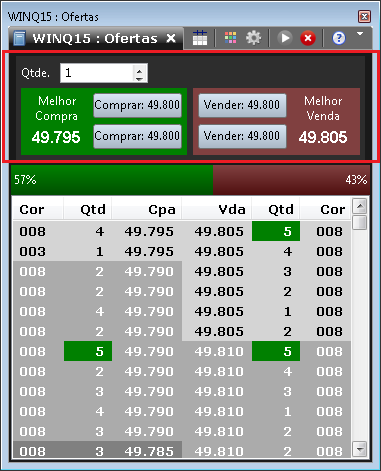Viewport: 381px width, 471px height.
Task: Click the lower Vender: 49.800 button
Action: pyautogui.click(x=242, y=136)
